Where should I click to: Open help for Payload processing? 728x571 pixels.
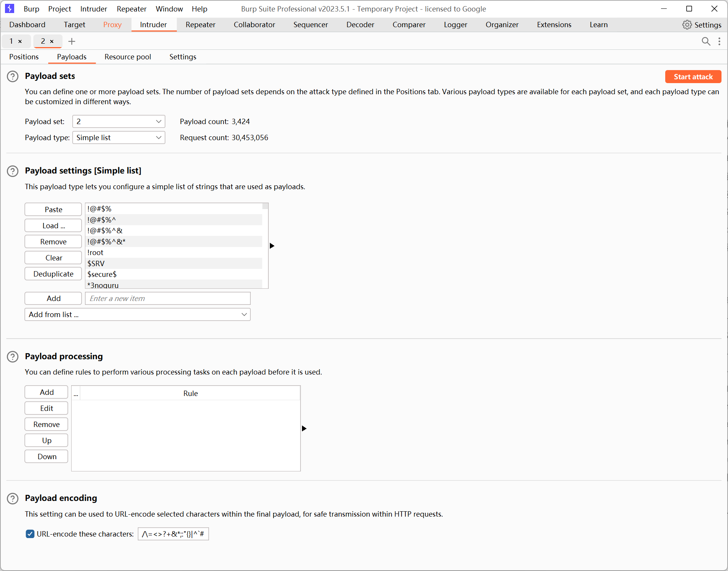13,357
